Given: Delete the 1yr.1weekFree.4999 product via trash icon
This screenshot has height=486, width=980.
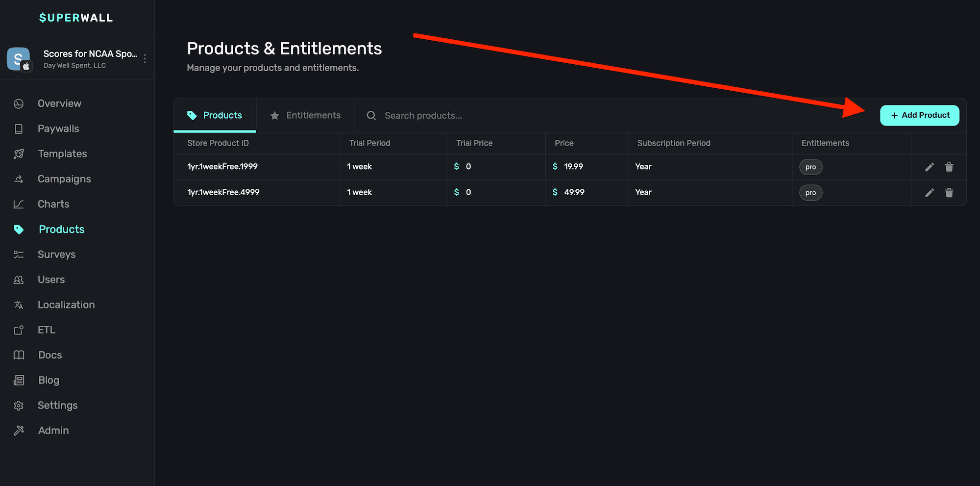Looking at the screenshot, I should tap(949, 193).
